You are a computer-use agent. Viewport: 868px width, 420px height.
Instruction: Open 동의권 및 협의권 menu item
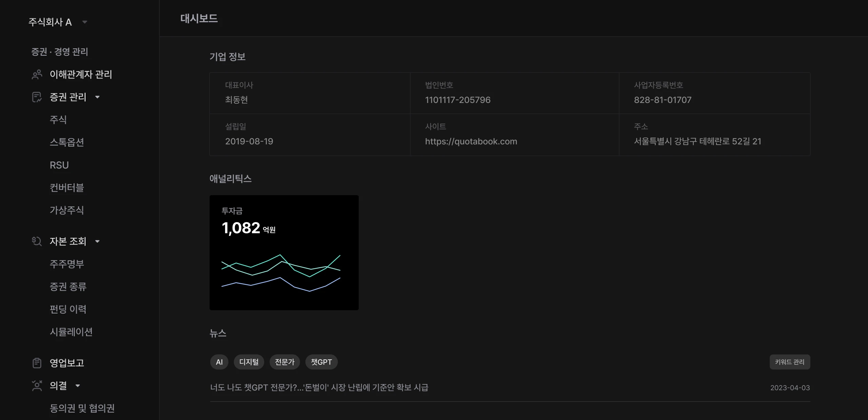82,408
